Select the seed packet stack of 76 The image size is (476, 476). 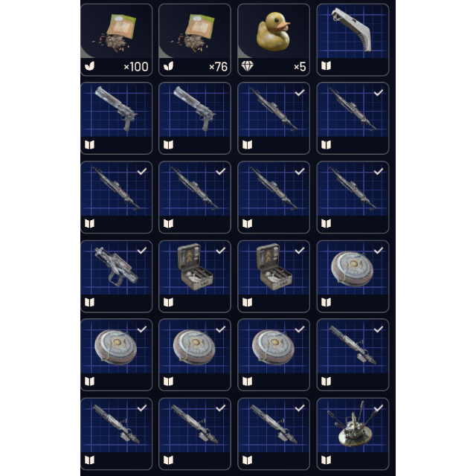(195, 39)
